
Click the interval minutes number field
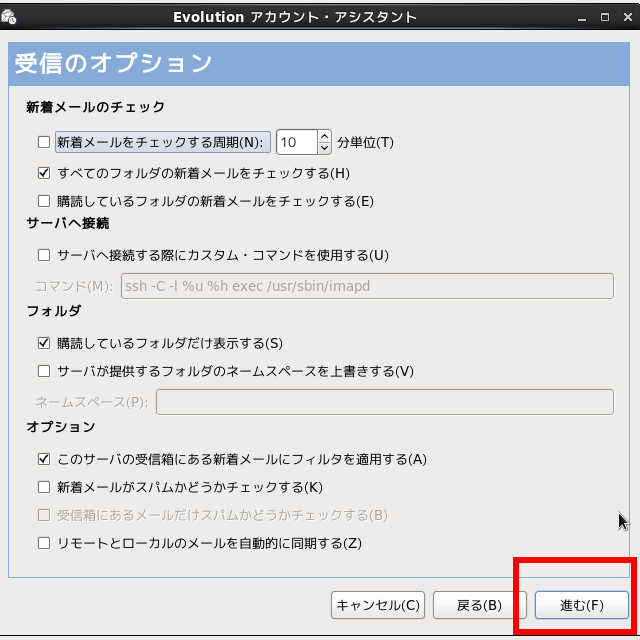296,143
